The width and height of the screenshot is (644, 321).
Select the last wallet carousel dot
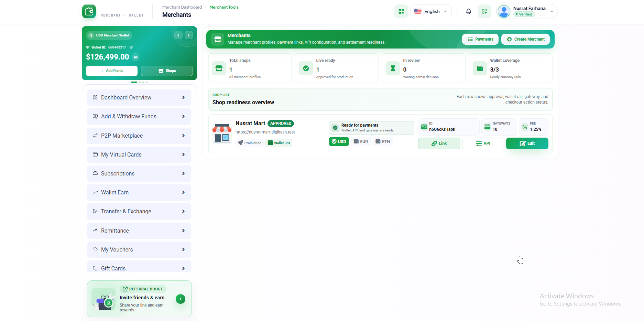(x=147, y=83)
